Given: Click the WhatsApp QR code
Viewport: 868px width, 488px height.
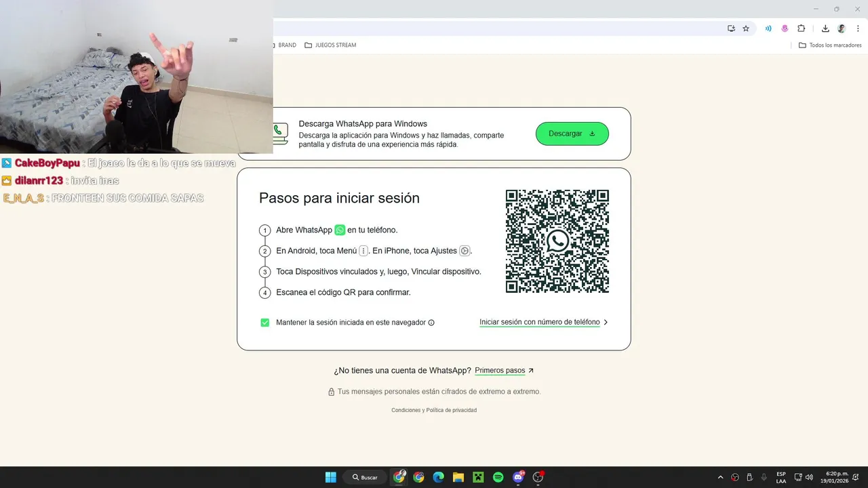Looking at the screenshot, I should click(557, 241).
